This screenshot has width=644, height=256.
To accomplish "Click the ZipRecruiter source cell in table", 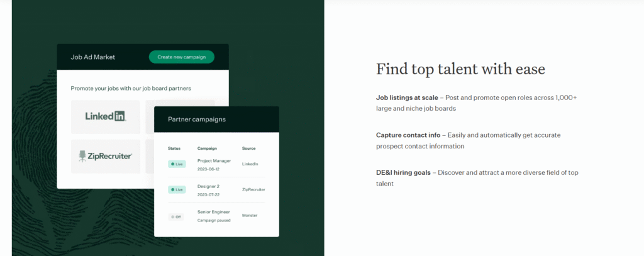I will 253,189.
